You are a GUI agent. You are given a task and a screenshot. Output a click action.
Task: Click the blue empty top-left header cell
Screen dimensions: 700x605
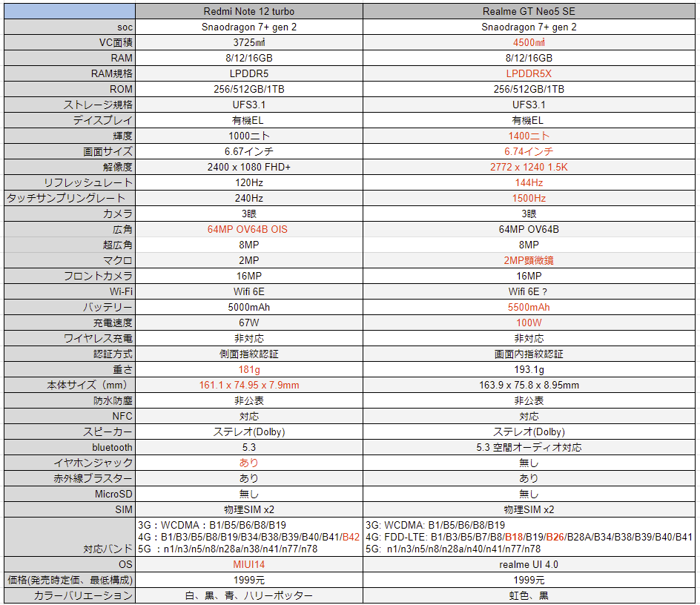70,11
